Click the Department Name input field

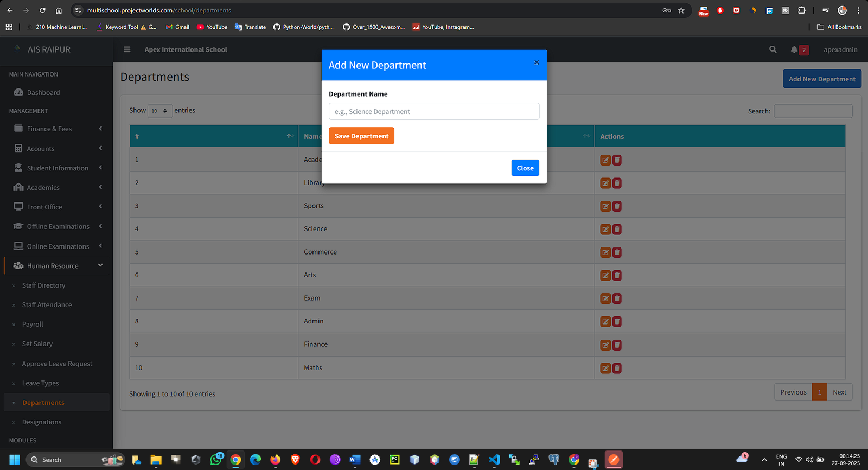click(x=433, y=111)
